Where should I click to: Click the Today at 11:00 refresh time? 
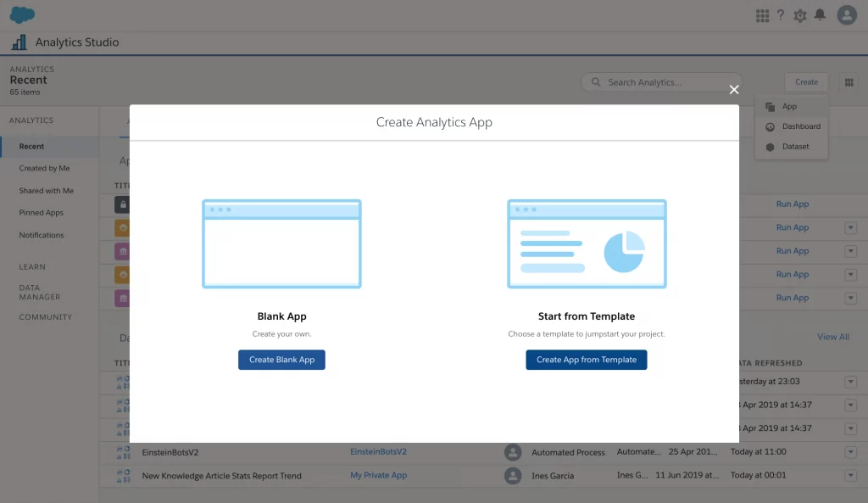pyautogui.click(x=758, y=451)
